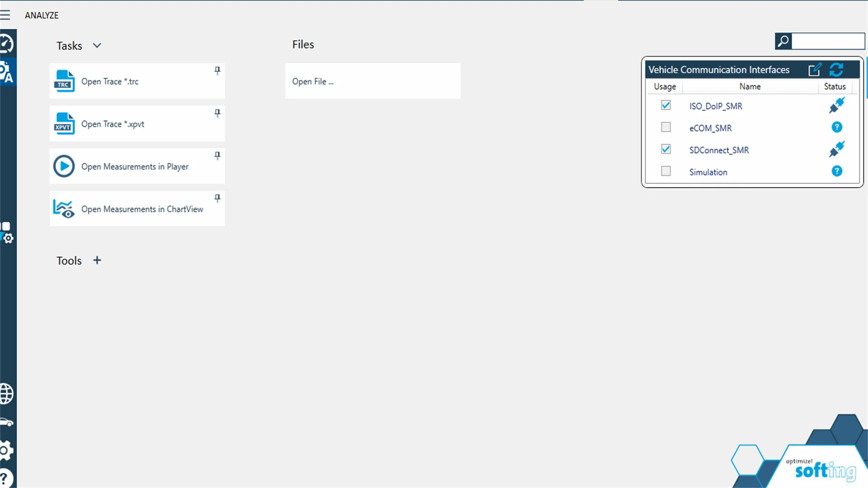Image resolution: width=868 pixels, height=488 pixels.
Task: Click the help question mark sidebar icon
Action: 5,478
